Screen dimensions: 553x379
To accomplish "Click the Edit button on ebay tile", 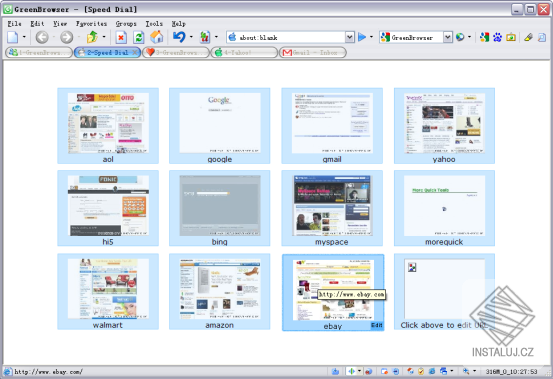I will click(x=377, y=325).
